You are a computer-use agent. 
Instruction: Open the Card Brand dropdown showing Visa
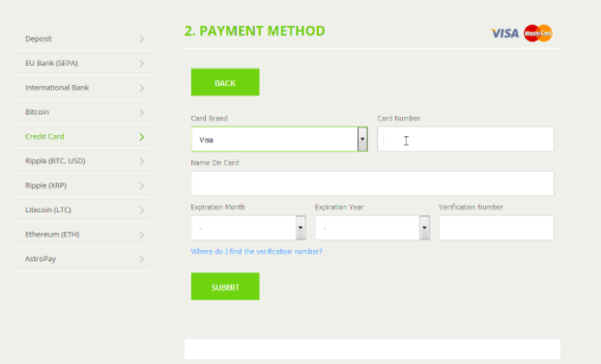[x=279, y=139]
